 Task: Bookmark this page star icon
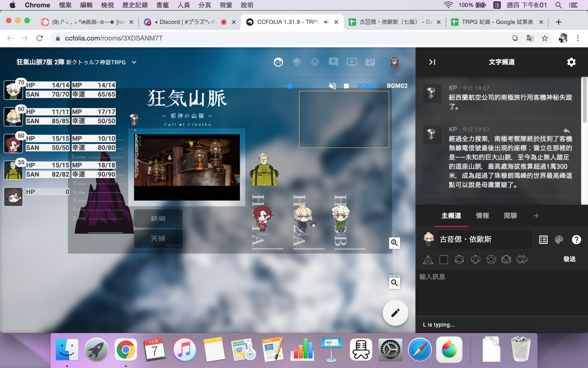click(545, 38)
